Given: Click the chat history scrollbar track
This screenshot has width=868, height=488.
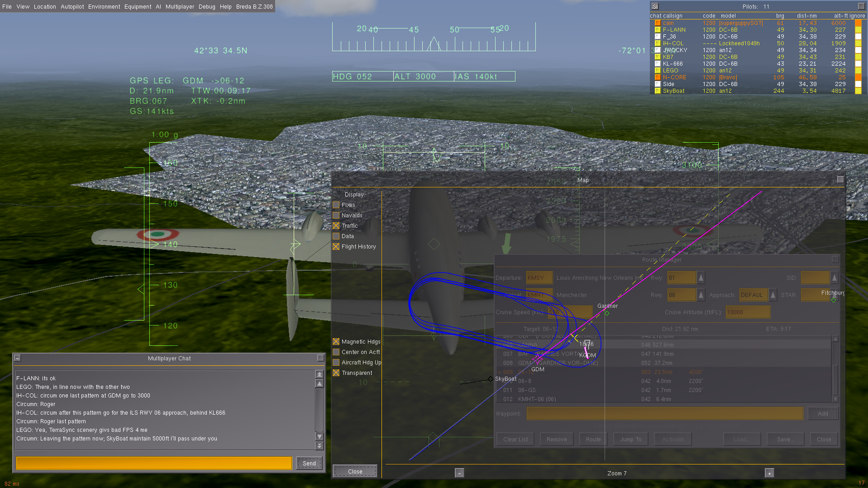Looking at the screenshot, I should click(320, 410).
